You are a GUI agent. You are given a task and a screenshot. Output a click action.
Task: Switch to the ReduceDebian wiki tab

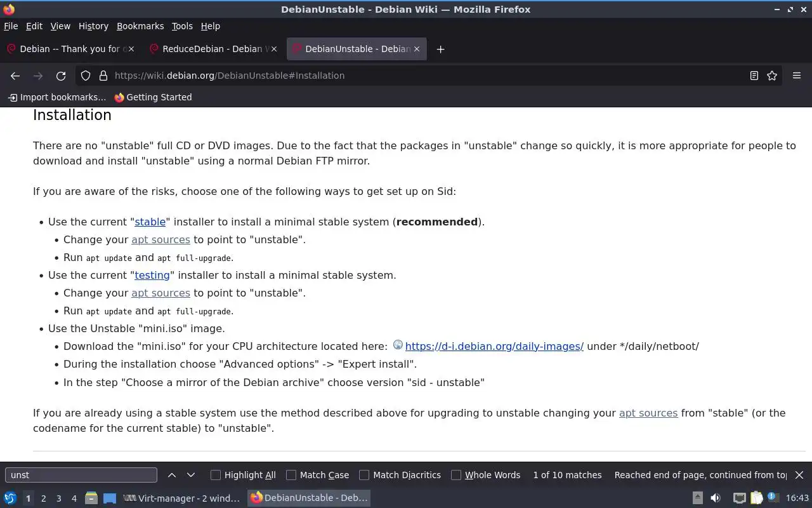tap(214, 49)
